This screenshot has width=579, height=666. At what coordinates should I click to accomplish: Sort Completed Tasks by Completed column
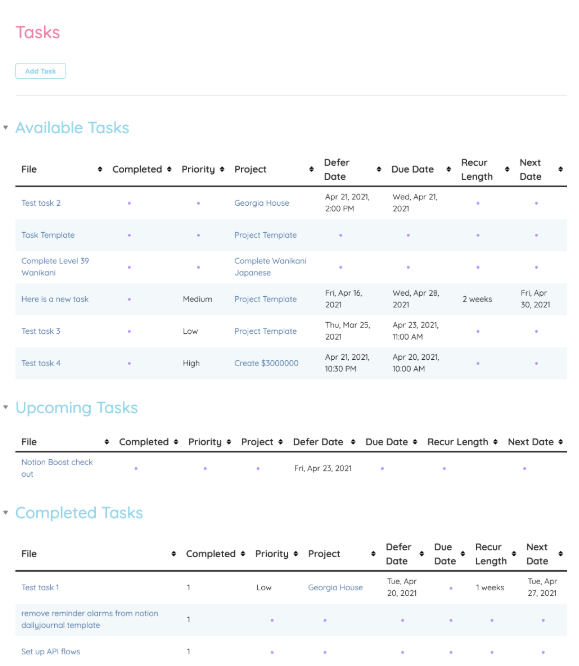point(243,553)
